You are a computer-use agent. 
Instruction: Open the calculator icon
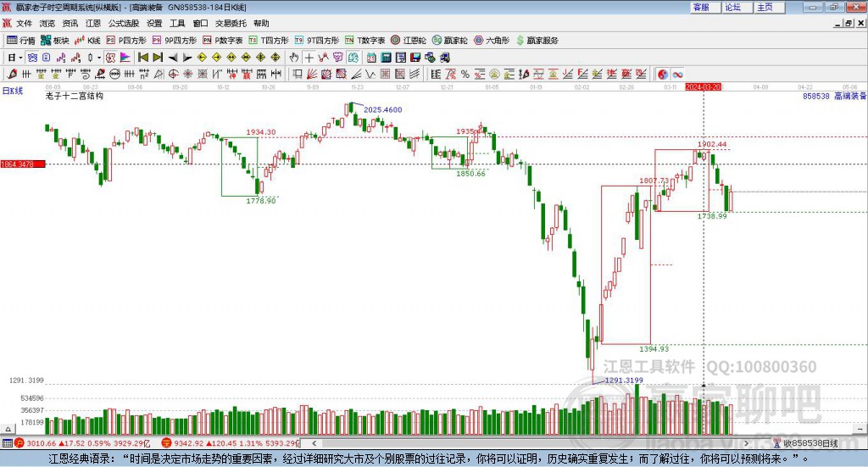pyautogui.click(x=386, y=58)
